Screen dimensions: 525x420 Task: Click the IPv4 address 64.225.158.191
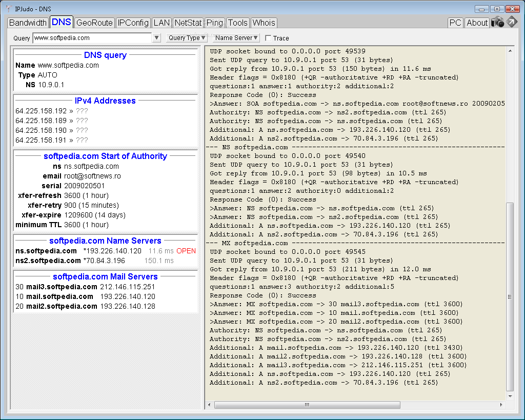[41, 140]
